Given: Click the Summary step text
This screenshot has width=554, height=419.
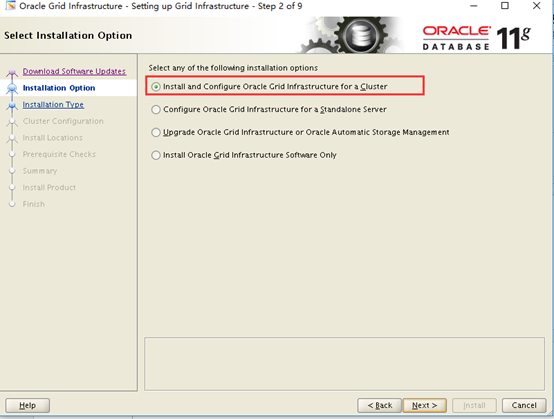Looking at the screenshot, I should pos(40,171).
